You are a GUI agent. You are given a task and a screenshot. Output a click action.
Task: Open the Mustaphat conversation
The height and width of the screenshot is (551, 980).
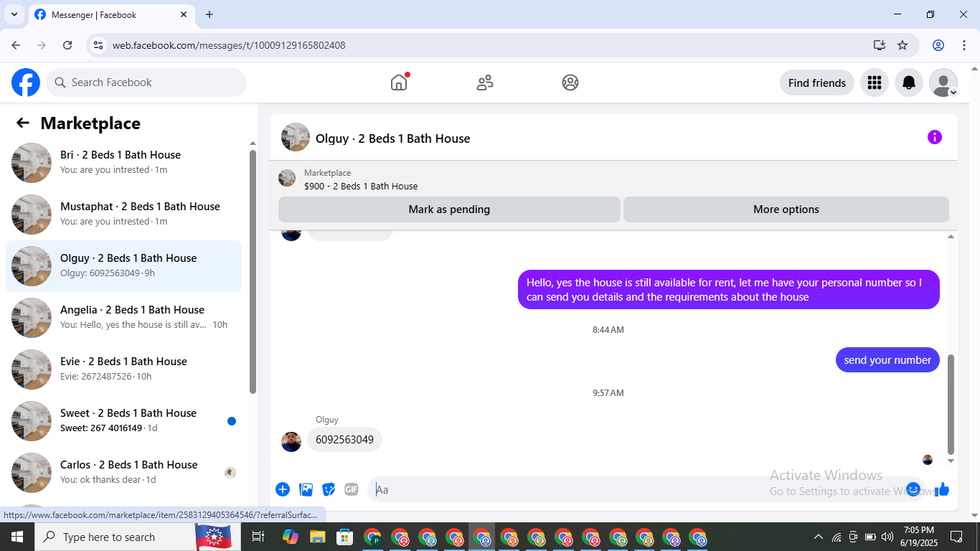tap(123, 215)
